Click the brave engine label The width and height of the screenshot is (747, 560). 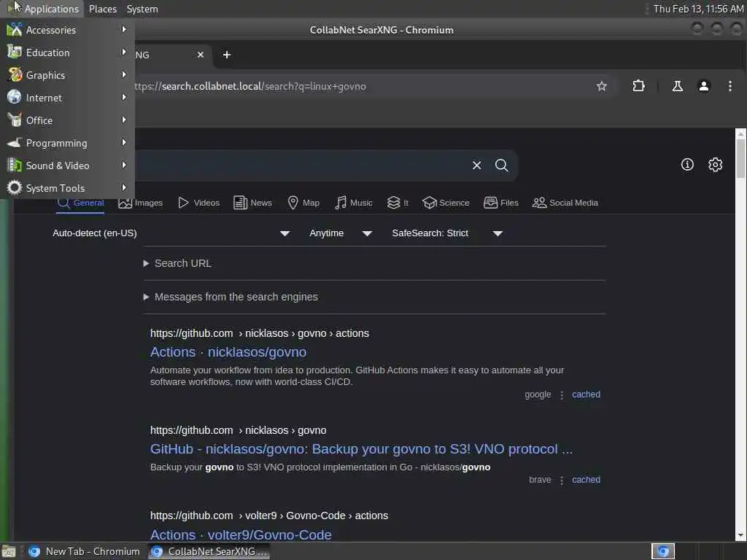coord(540,480)
